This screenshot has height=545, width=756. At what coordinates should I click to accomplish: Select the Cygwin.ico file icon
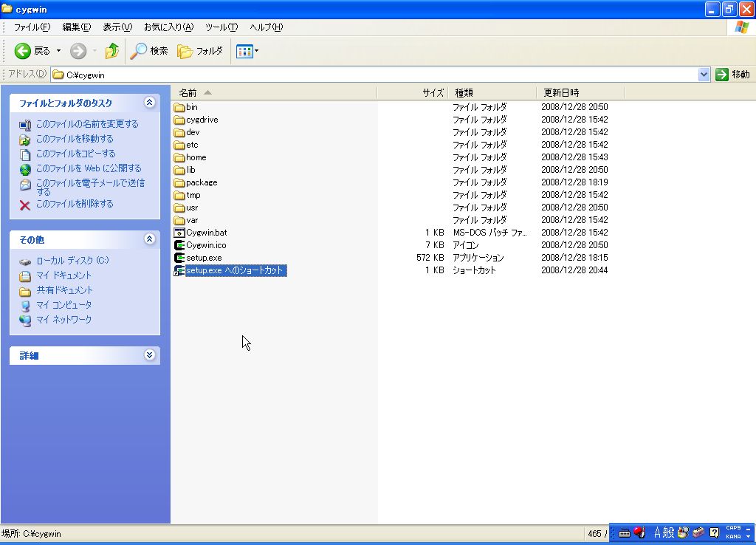click(x=179, y=245)
